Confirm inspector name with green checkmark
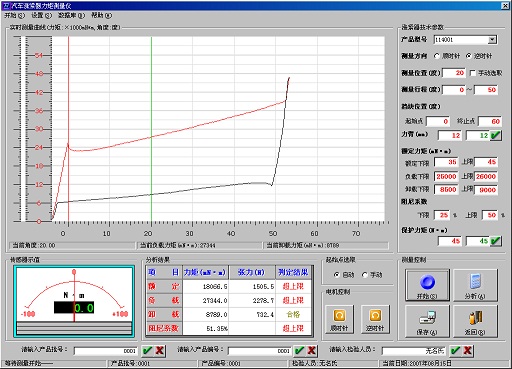 pyautogui.click(x=455, y=350)
